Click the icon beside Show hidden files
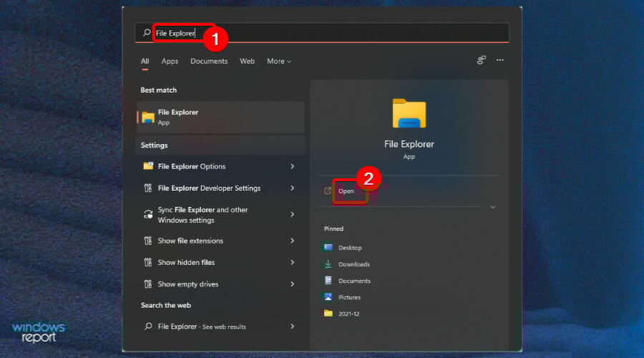Viewport: 644px width, 358px height. click(x=148, y=262)
